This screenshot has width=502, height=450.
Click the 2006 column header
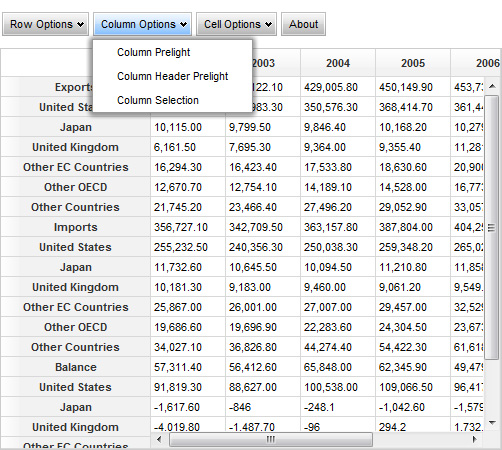coord(476,63)
